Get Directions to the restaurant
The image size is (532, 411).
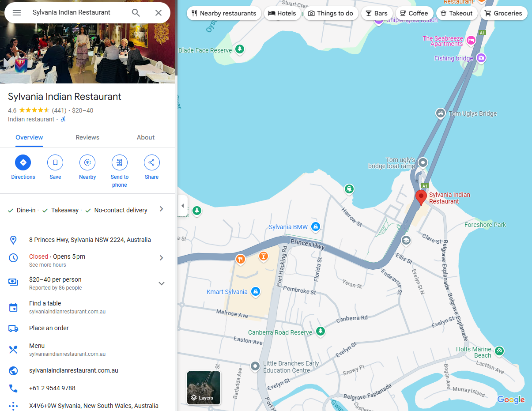23,167
